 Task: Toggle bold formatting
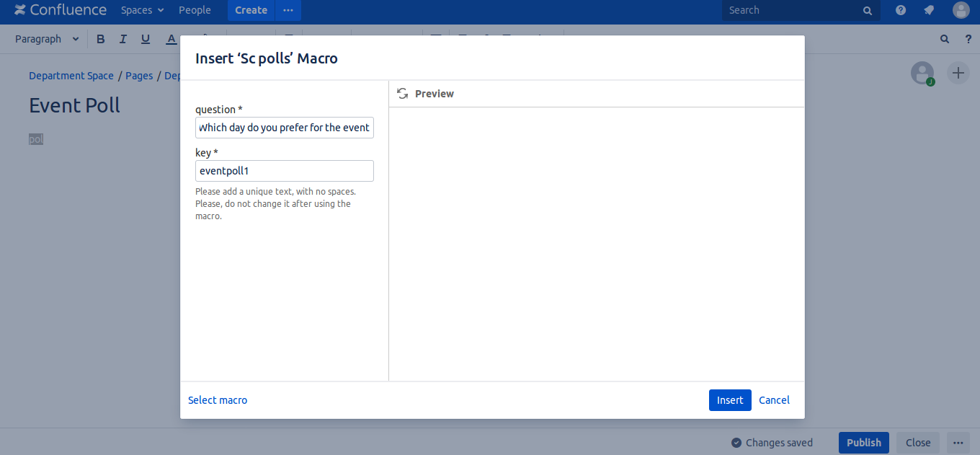pos(101,39)
